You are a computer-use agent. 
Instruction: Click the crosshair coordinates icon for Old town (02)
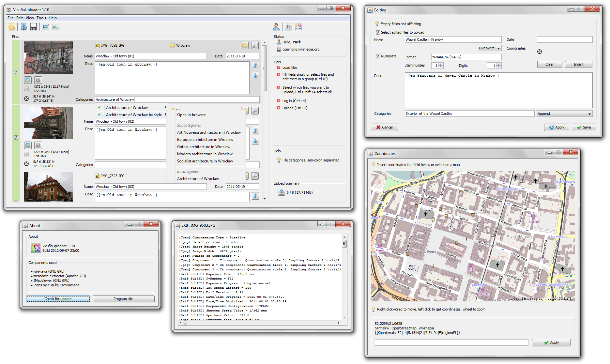point(26,164)
